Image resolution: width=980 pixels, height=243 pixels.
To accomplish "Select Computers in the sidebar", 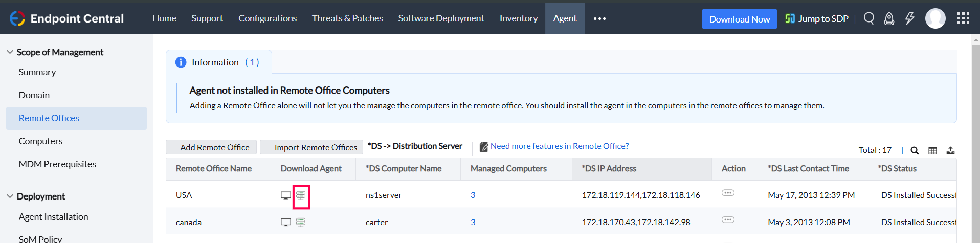I will (x=40, y=141).
